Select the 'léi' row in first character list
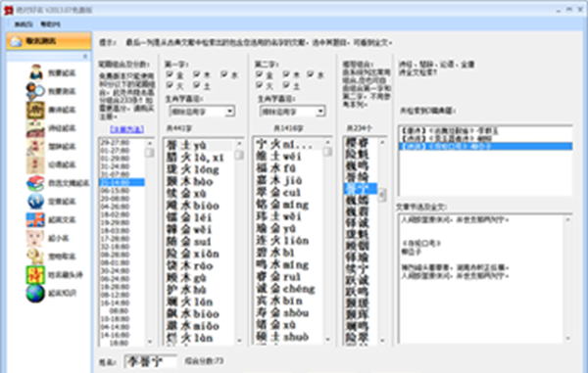Image resolution: width=588 pixels, height=373 pixels. 199,217
